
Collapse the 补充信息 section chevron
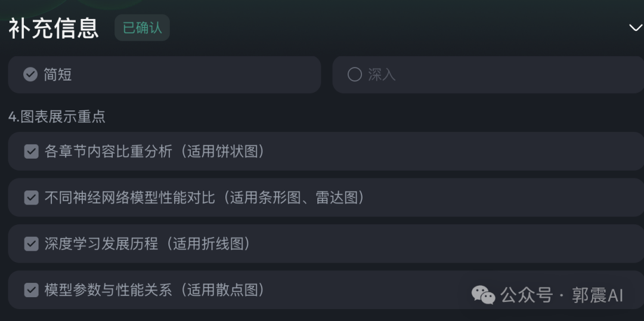pos(635,28)
